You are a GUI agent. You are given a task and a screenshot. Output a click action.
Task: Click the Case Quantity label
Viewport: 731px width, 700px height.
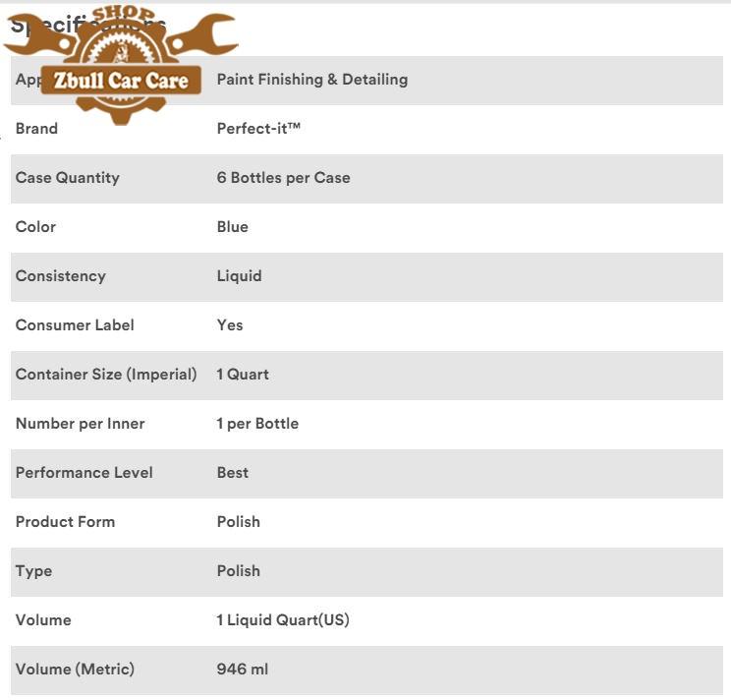click(68, 178)
